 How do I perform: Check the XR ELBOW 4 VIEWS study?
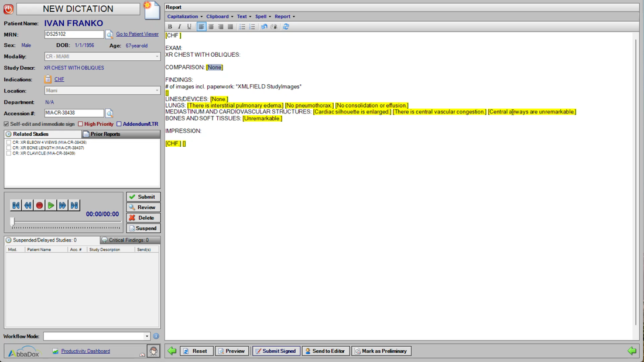point(9,143)
